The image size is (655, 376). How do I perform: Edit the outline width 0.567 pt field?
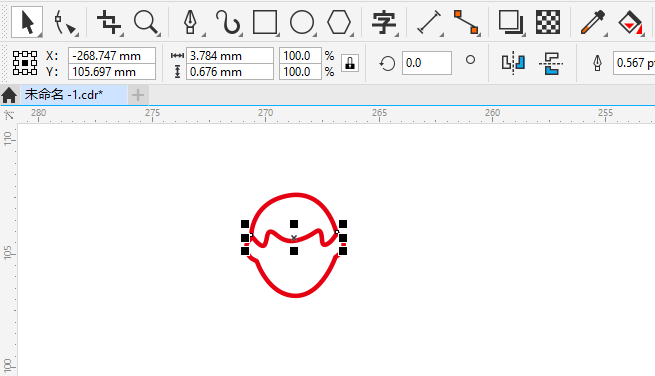[634, 63]
